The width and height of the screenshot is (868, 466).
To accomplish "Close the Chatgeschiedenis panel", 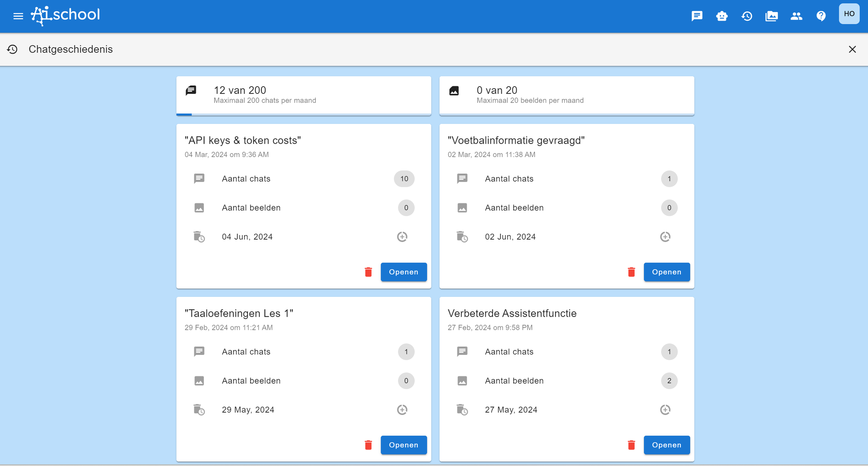I will point(852,49).
